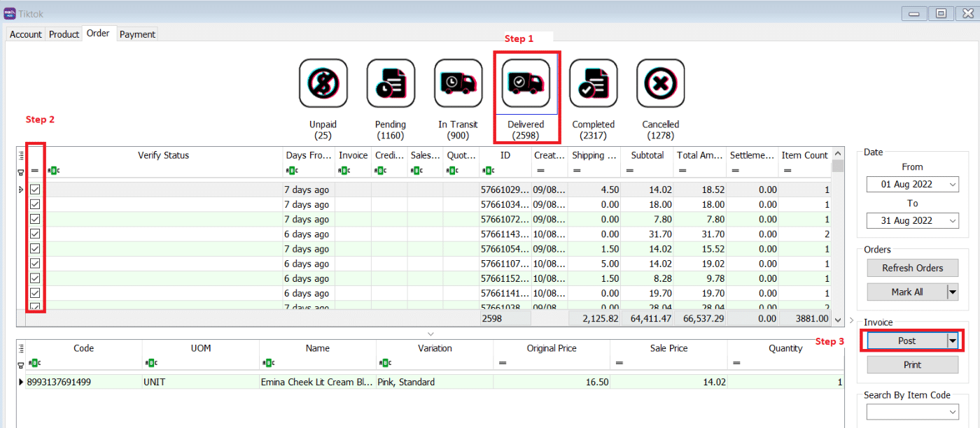Toggle checkbox for order with subtotal 18.00

click(x=35, y=204)
